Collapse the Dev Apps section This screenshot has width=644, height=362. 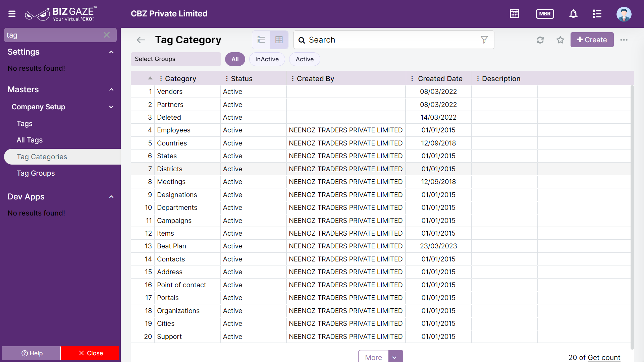111,197
